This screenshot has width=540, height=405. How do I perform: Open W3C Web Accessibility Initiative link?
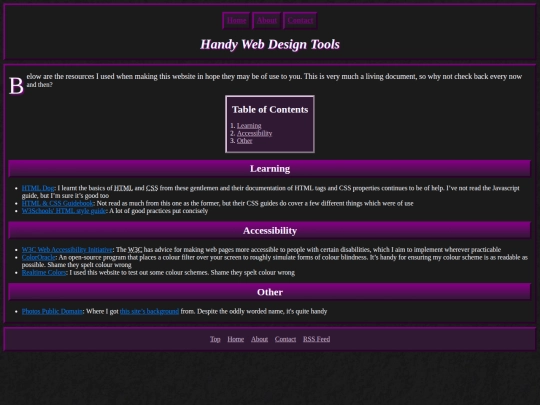[67, 250]
